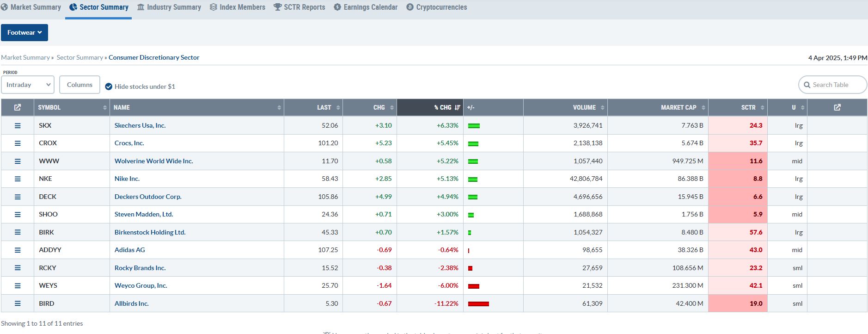Click into the Search Table field

pos(836,85)
